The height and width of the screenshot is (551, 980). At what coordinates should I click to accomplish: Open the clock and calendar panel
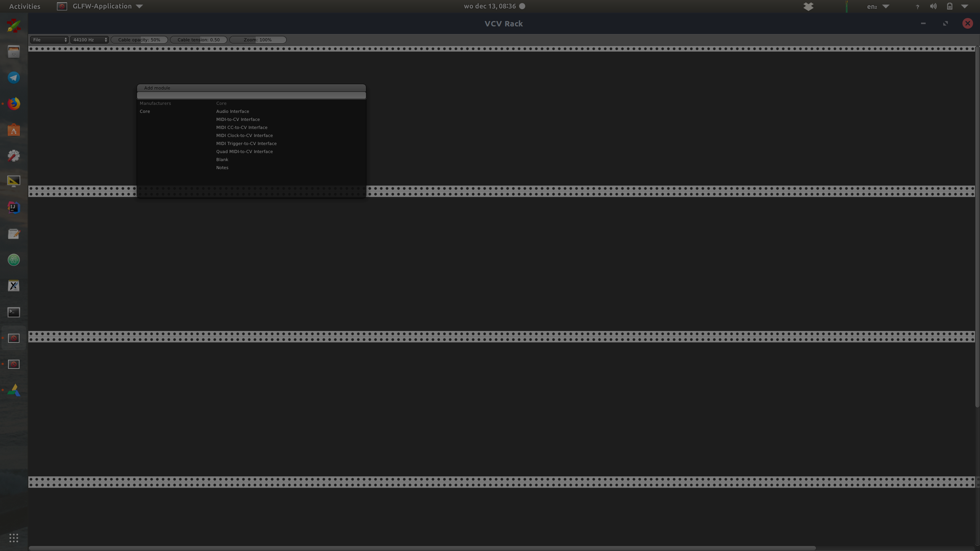tap(494, 6)
